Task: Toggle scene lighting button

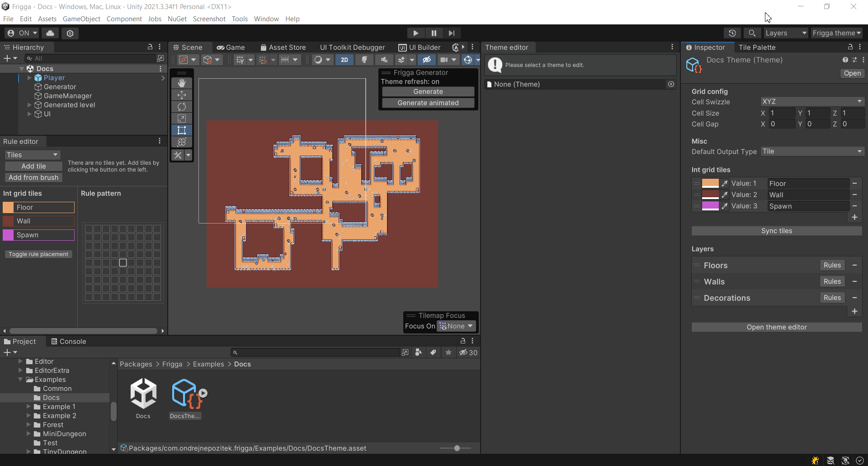Action: [x=364, y=60]
